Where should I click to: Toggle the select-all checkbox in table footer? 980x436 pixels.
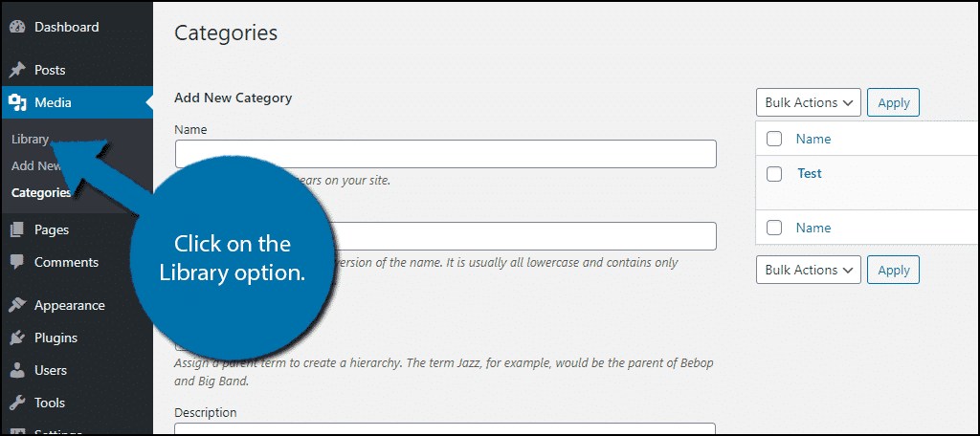click(x=774, y=228)
